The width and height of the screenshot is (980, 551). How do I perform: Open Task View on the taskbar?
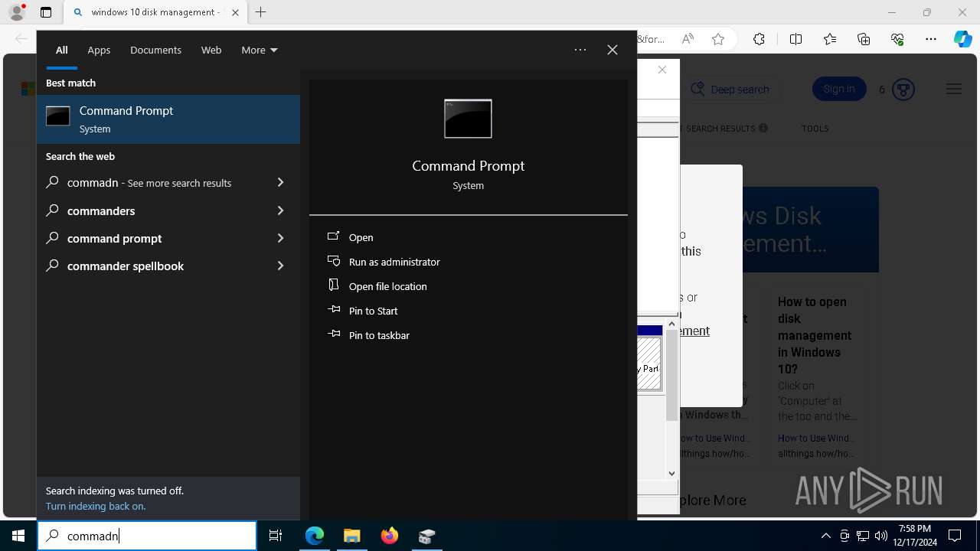[276, 536]
